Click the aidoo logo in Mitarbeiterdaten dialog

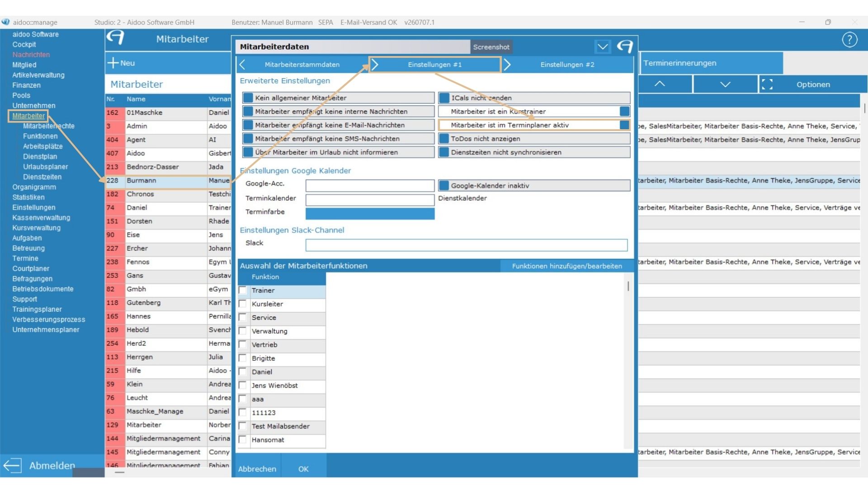click(x=625, y=46)
